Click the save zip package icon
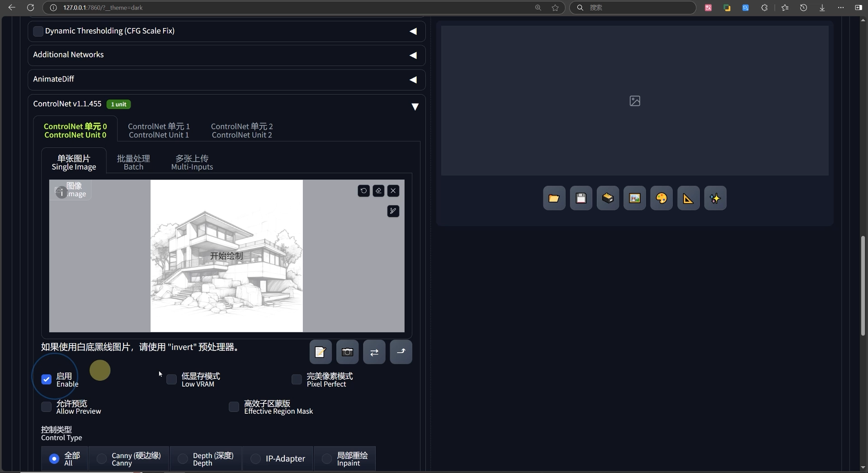The image size is (868, 473). point(608,198)
